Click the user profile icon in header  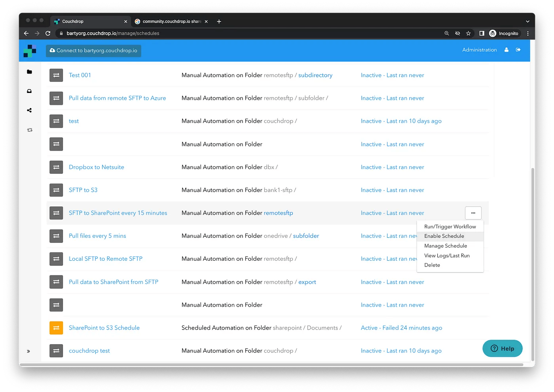pyautogui.click(x=506, y=50)
